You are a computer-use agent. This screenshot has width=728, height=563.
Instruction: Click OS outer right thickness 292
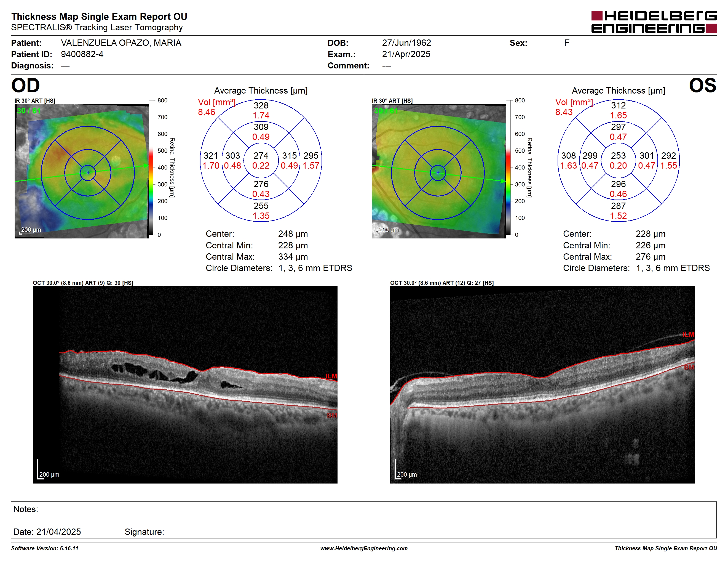tap(669, 155)
